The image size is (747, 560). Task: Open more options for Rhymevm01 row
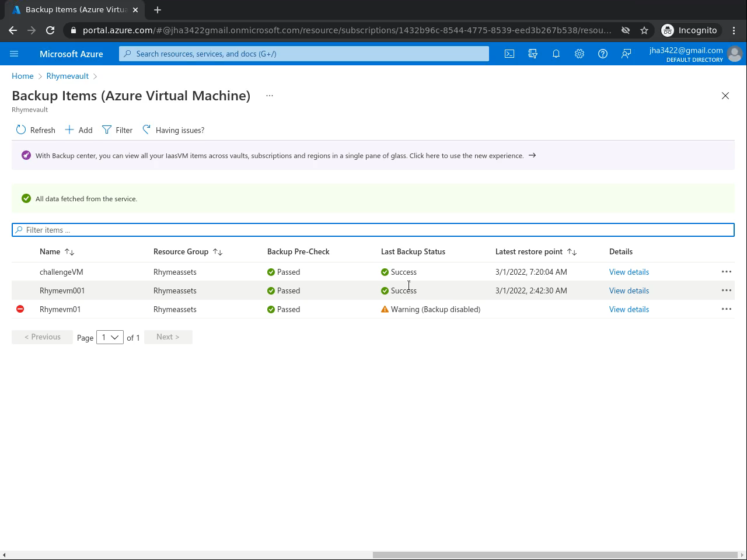click(726, 309)
